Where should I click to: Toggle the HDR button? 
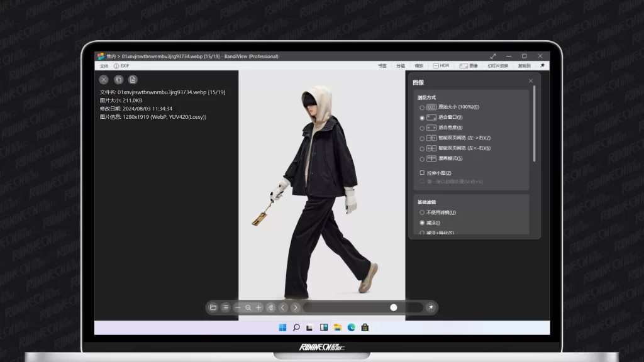click(441, 65)
